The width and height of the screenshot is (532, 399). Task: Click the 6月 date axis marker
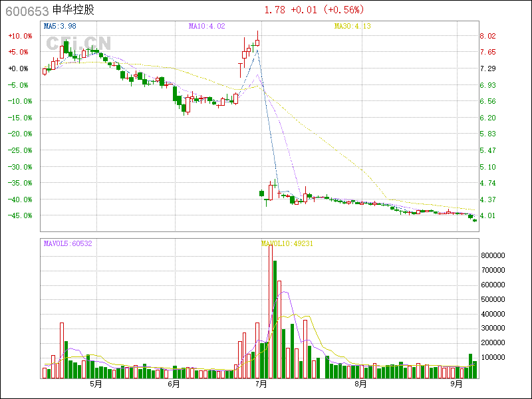pyautogui.click(x=174, y=384)
